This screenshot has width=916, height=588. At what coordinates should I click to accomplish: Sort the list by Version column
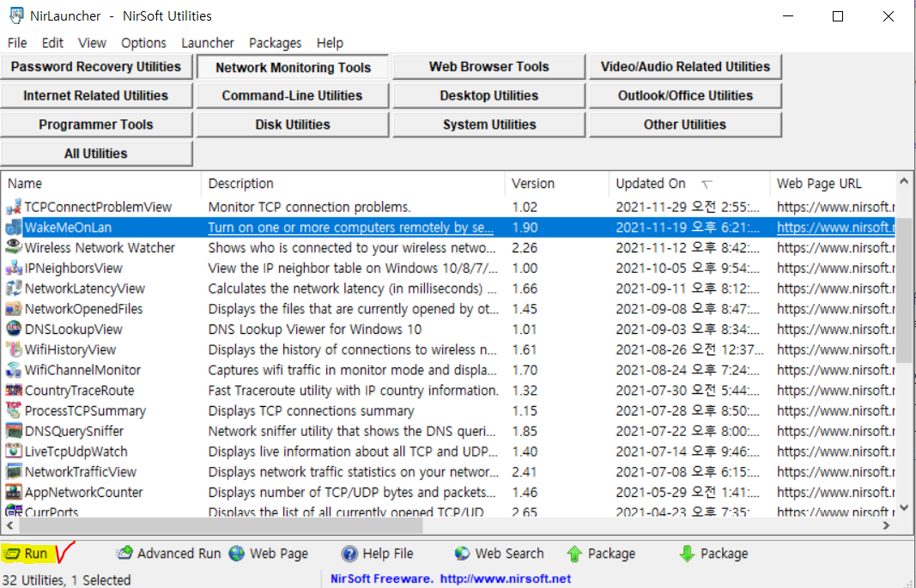point(557,184)
